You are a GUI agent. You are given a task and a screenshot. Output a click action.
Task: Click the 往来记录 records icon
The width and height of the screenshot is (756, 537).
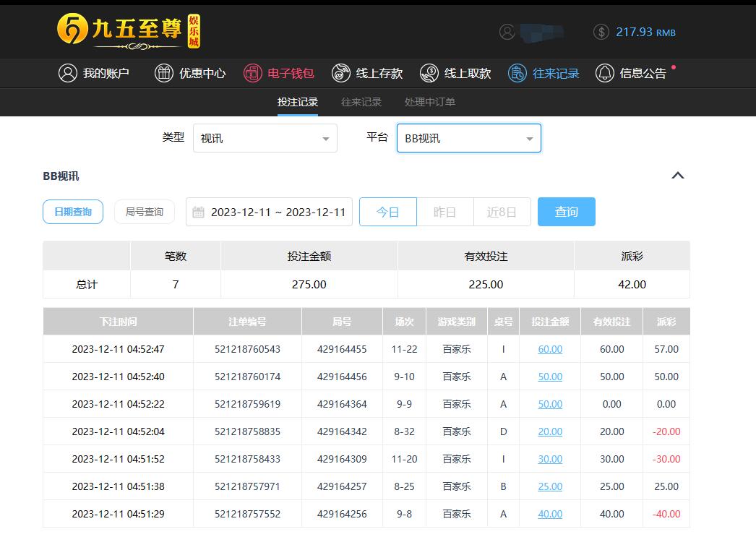[x=517, y=73]
